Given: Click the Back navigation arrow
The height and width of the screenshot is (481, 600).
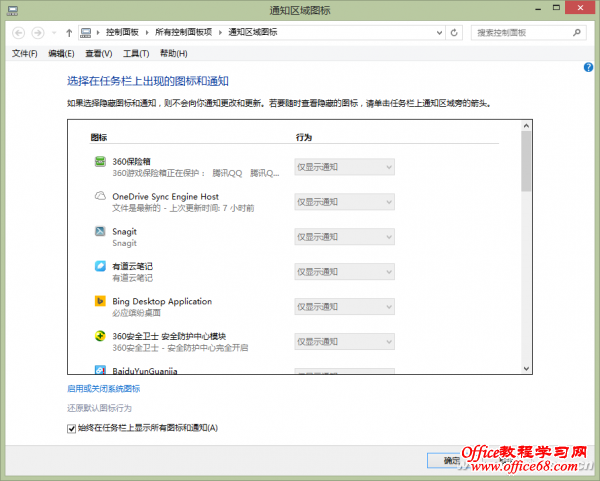Looking at the screenshot, I should point(18,33).
